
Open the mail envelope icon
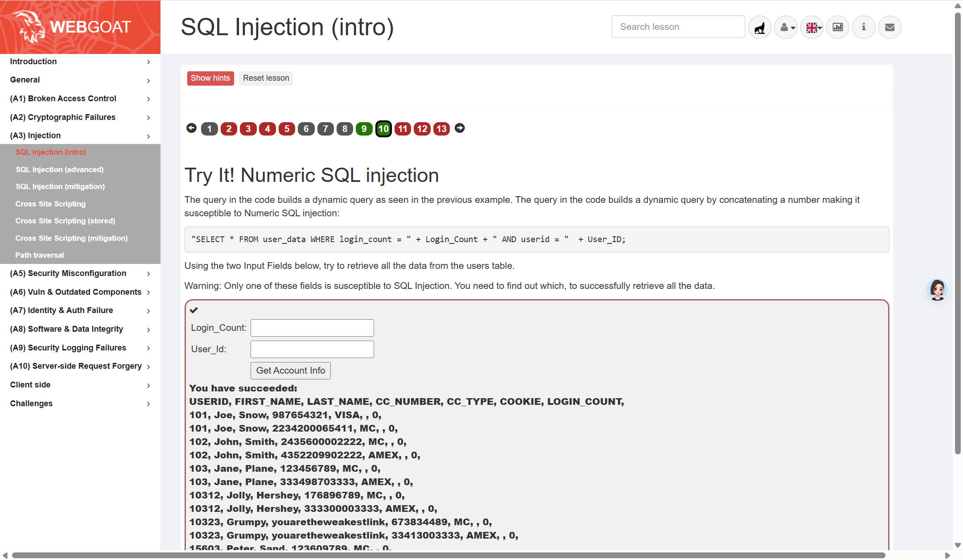coord(889,28)
